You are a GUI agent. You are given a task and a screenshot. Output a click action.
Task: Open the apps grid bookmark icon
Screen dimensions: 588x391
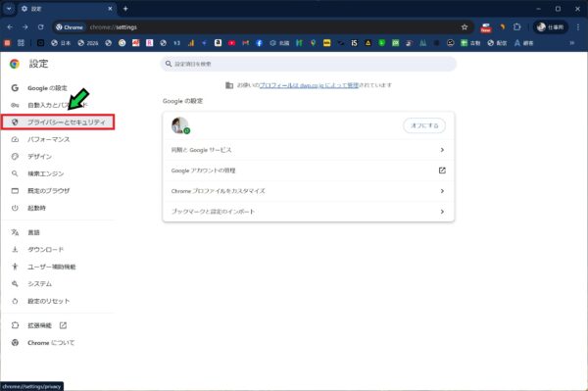pos(21,43)
